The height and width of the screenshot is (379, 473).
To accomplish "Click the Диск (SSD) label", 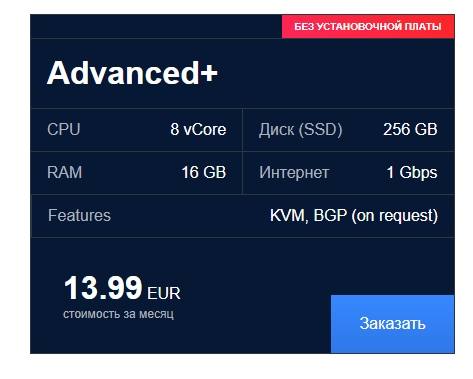I will 301,130.
